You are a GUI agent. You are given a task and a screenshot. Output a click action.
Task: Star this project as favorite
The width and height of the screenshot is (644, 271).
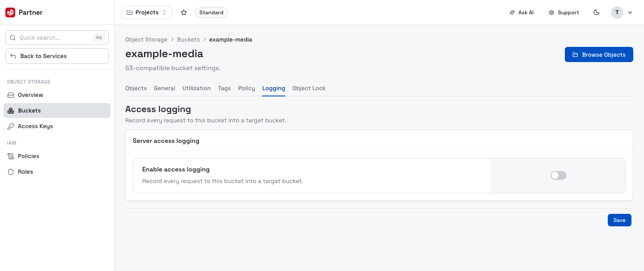pyautogui.click(x=184, y=13)
